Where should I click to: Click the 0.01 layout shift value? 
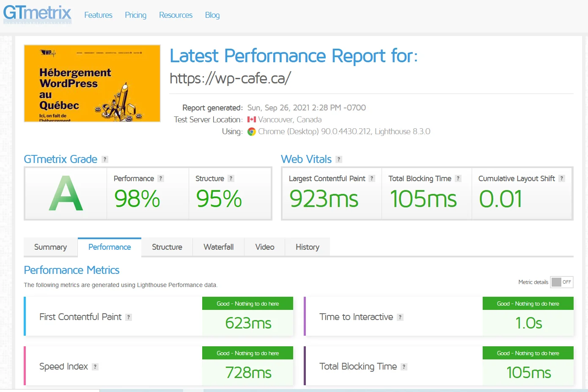coord(501,199)
